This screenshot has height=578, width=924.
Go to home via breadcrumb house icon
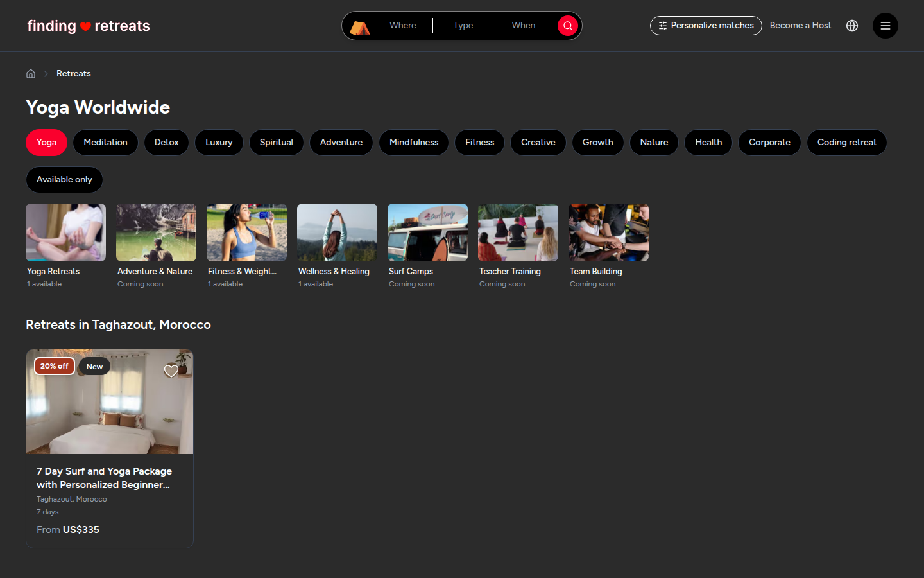31,73
